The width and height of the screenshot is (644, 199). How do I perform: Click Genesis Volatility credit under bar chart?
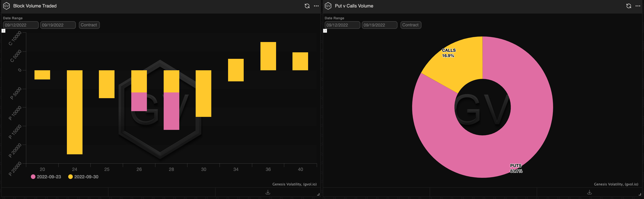coord(295,184)
